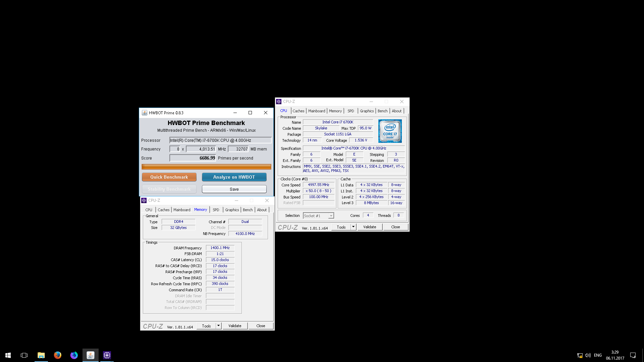Launch Firefox from taskbar
This screenshot has height=362, width=644.
(x=57, y=355)
